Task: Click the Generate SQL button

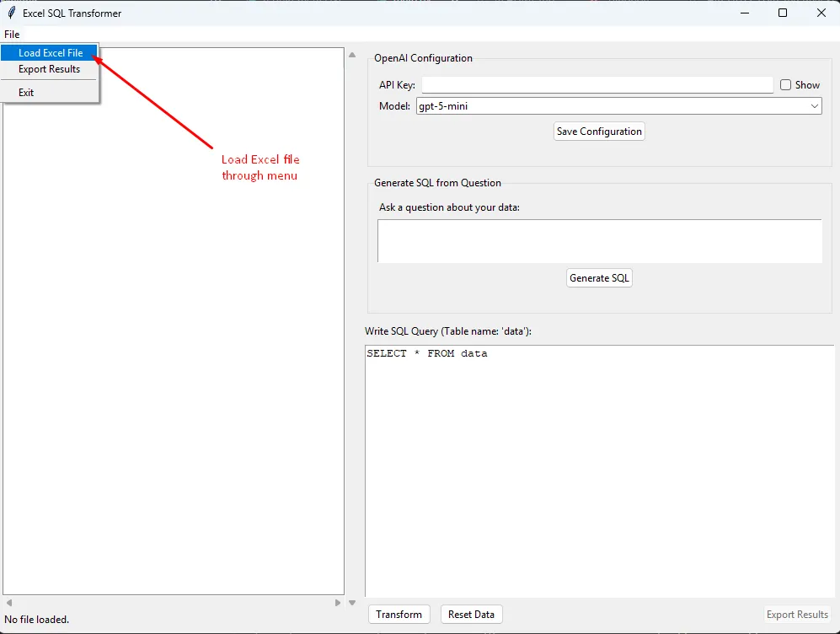Action: [x=599, y=278]
